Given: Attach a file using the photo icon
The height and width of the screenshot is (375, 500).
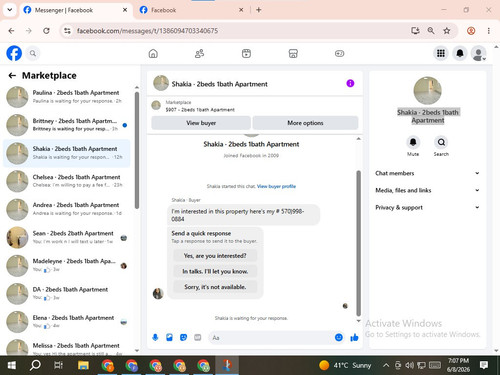Looking at the screenshot, I should click(169, 338).
